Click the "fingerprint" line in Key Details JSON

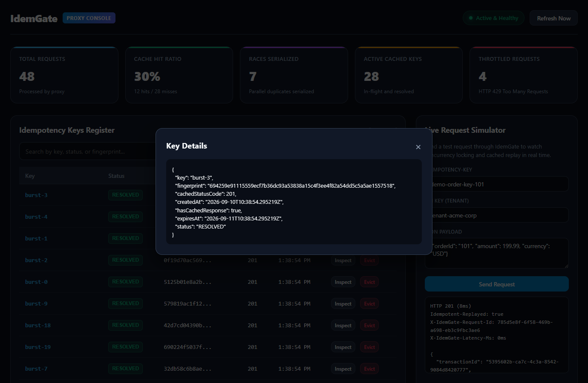(x=285, y=186)
